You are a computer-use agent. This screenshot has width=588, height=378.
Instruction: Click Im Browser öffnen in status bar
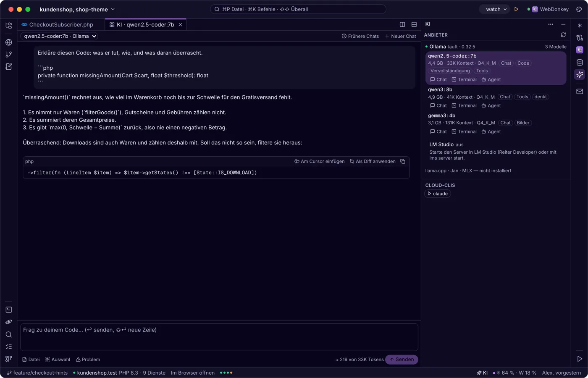(x=193, y=373)
